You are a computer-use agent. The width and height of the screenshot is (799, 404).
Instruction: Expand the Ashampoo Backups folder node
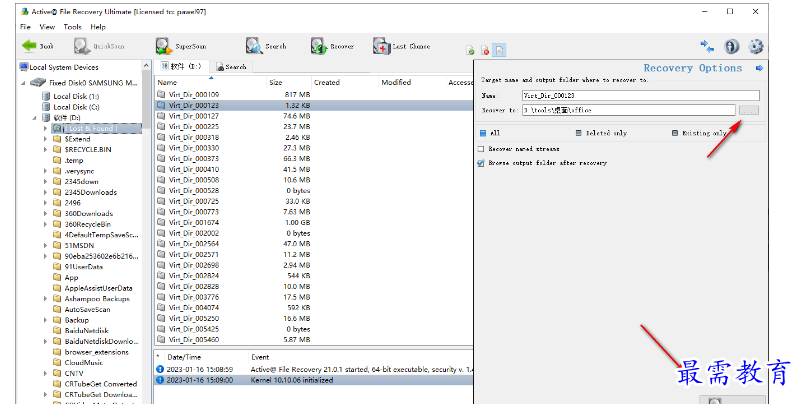point(45,299)
